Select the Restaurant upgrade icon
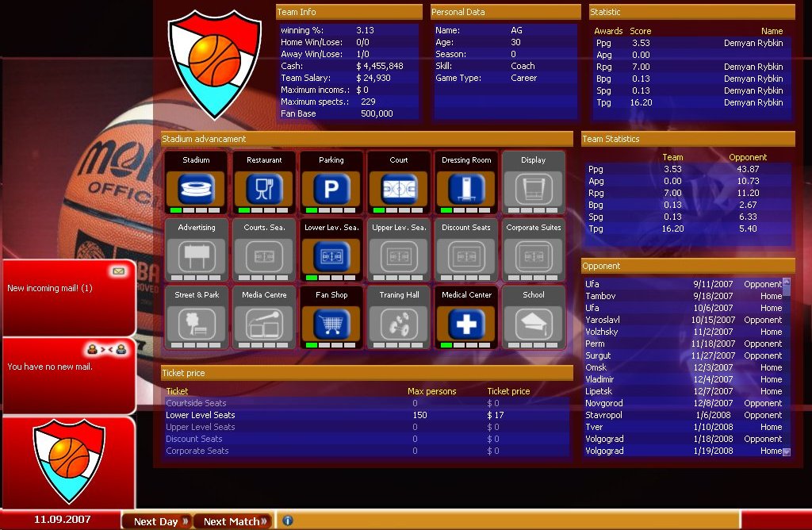 tap(264, 188)
